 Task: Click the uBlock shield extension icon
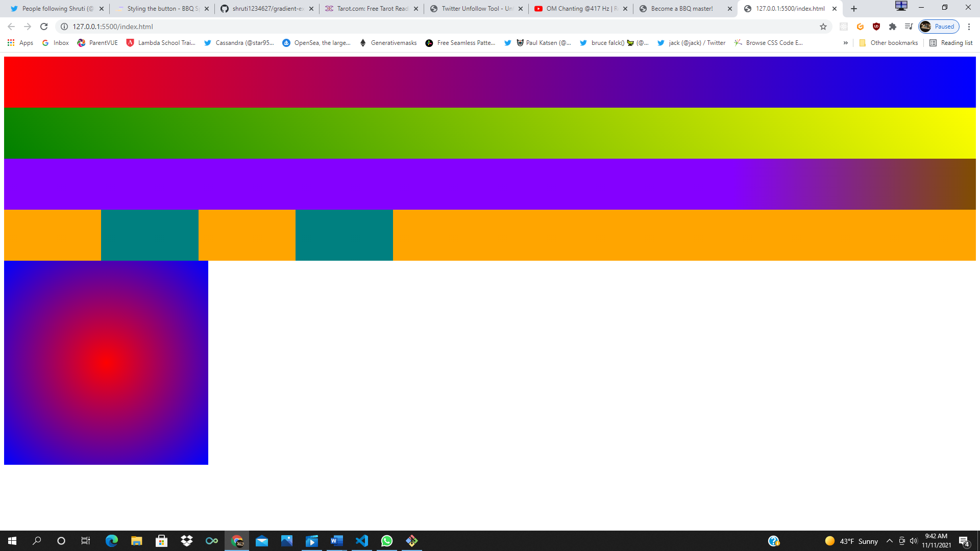click(876, 27)
